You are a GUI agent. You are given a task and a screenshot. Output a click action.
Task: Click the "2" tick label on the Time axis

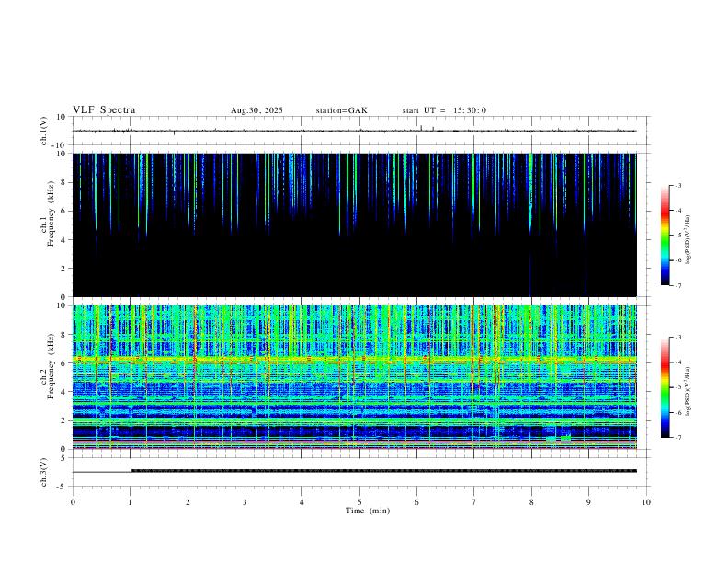click(188, 502)
